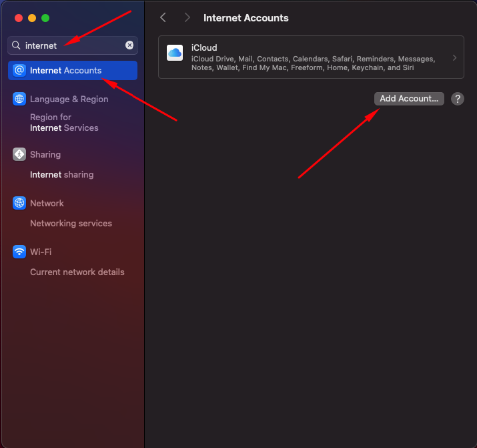
Task: Click the Wi-Fi sidebar icon
Action: [19, 252]
